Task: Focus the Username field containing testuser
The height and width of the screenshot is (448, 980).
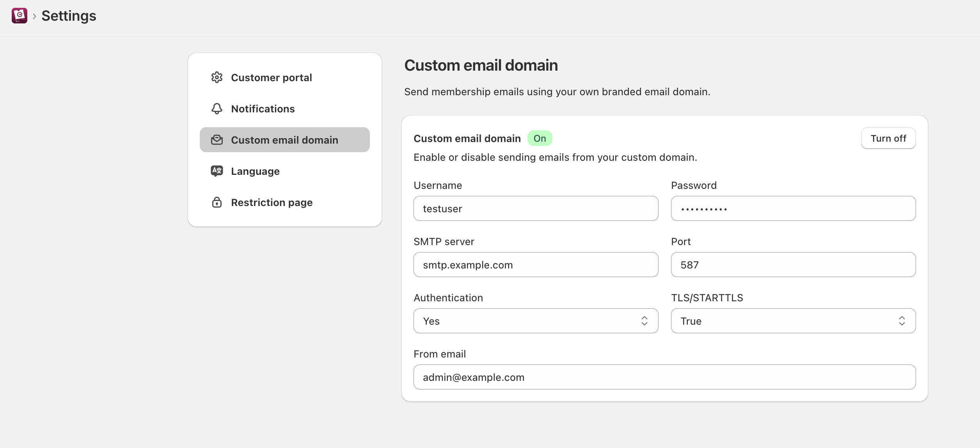Action: 536,208
